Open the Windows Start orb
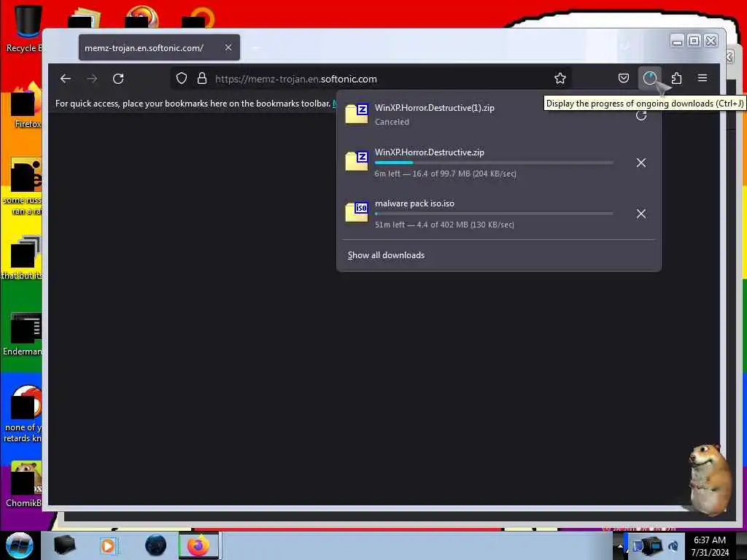Viewport: 747px width, 560px height. click(19, 545)
